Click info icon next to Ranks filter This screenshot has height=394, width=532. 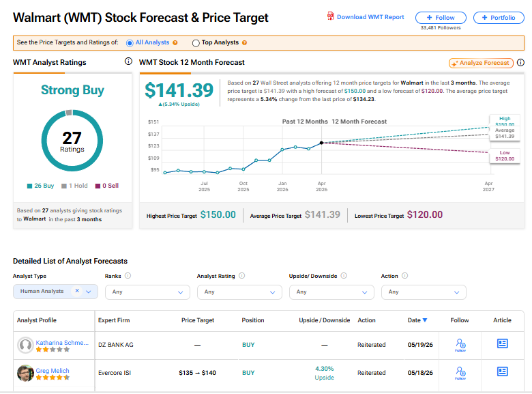pos(128,275)
